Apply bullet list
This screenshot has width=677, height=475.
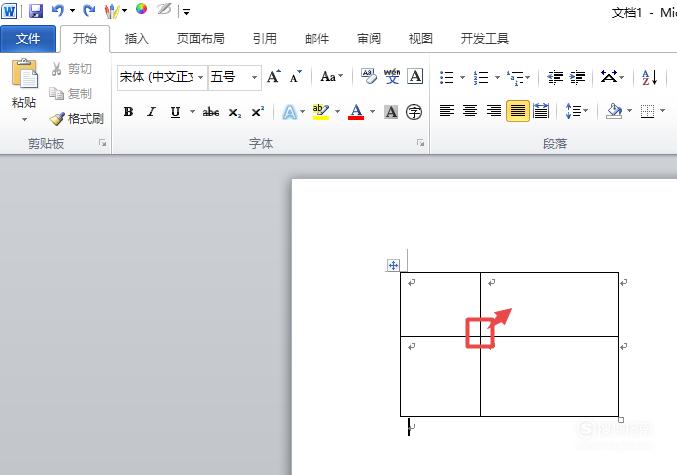tap(447, 77)
